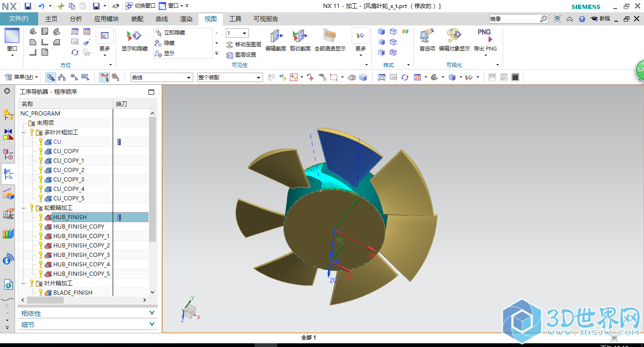Click the Undo arrow icon
Viewport: 644px width, 347px height.
pyautogui.click(x=41, y=6)
